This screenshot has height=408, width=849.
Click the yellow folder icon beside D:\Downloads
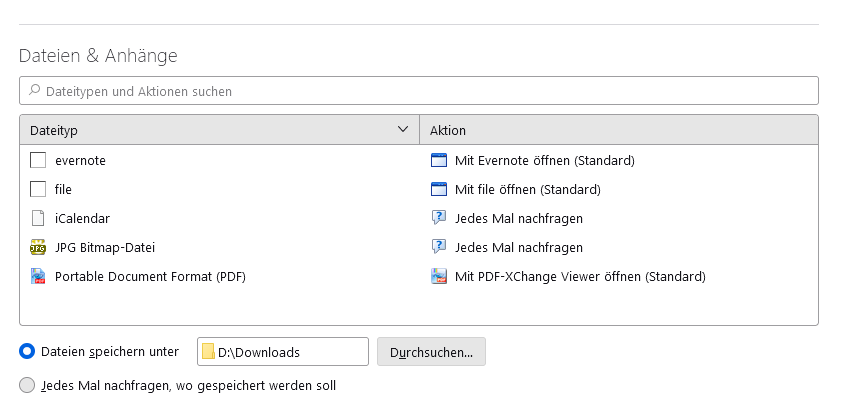click(208, 352)
